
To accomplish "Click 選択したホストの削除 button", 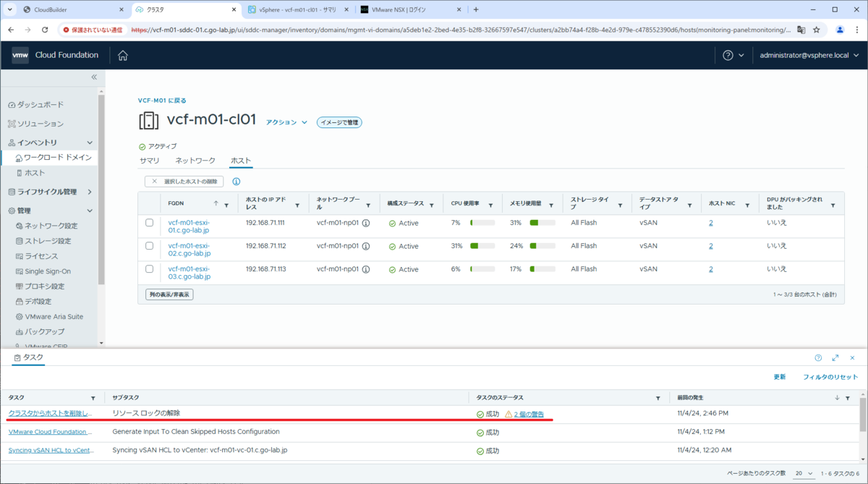I will click(184, 182).
